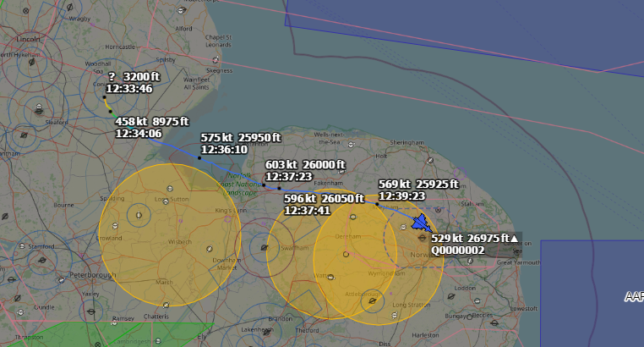Select the 529 kt 26975 ft aircraft label
This screenshot has width=644, height=347.
point(474,239)
